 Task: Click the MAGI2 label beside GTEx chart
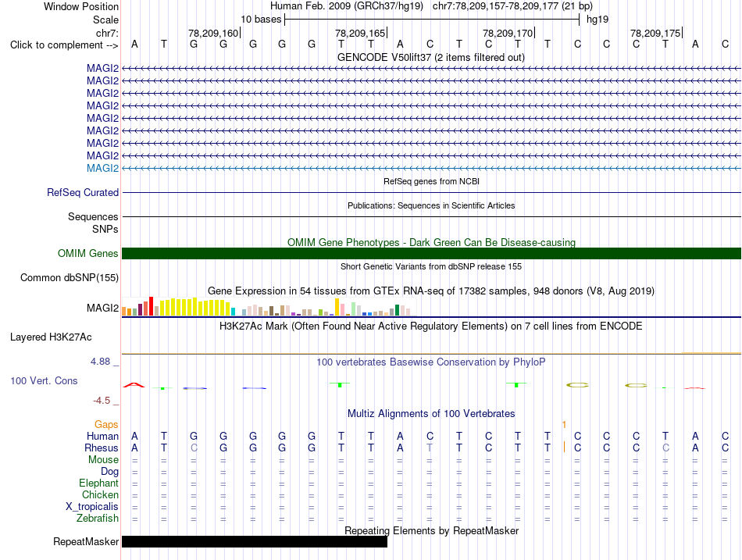102,309
